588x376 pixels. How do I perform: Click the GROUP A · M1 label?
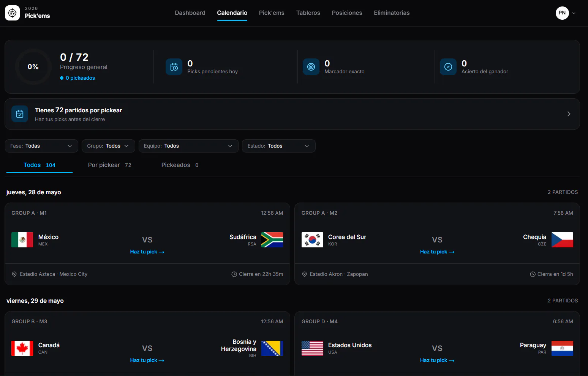29,213
